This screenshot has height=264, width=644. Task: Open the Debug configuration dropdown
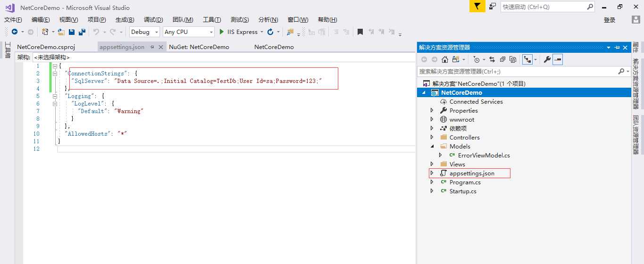pyautogui.click(x=145, y=32)
